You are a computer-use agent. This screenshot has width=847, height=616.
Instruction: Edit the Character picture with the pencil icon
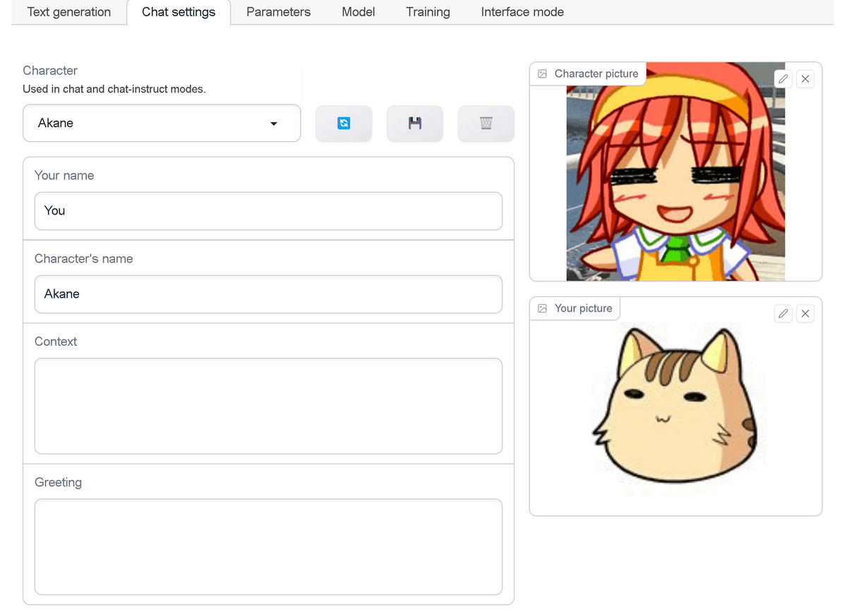(783, 79)
